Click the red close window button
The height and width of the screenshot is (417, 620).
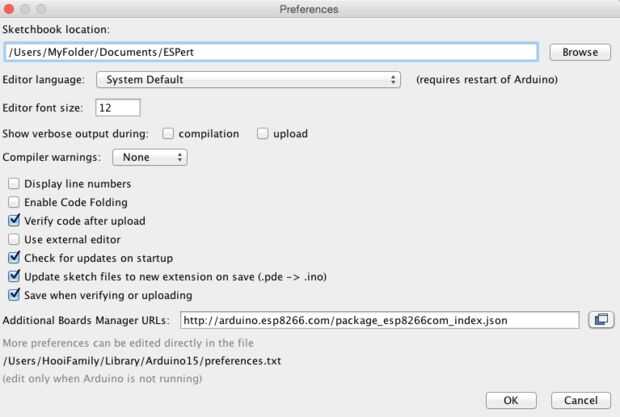click(10, 9)
